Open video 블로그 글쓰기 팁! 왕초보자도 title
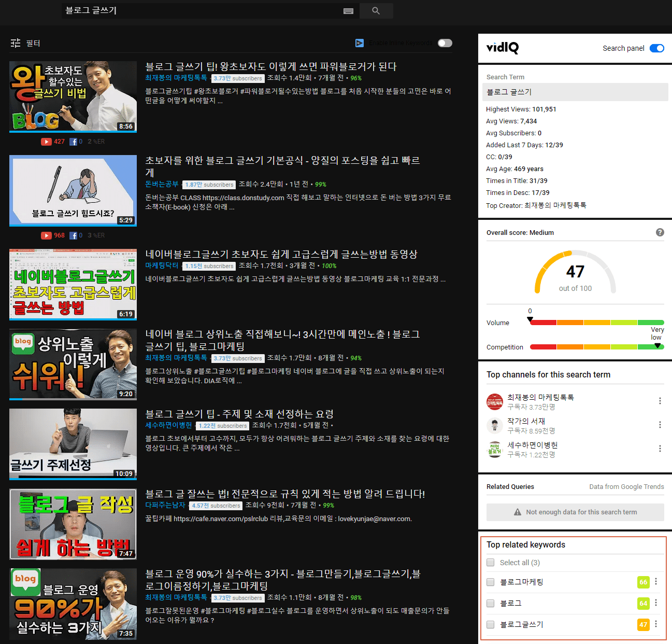Screen dimensions: 672x644 pos(271,66)
